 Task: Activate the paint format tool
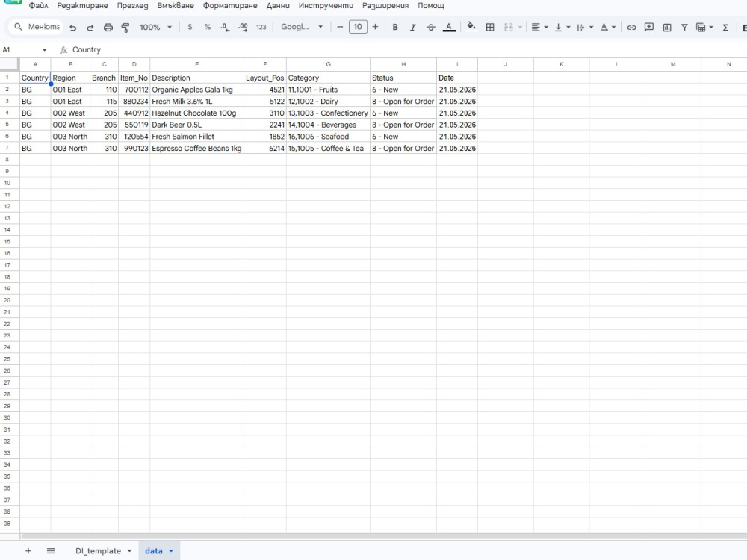(x=125, y=27)
